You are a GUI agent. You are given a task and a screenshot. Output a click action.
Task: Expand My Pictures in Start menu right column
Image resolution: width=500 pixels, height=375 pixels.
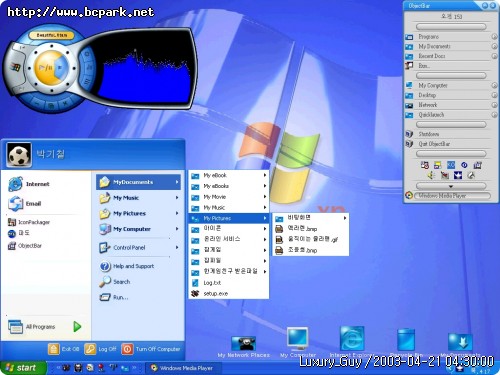pyautogui.click(x=139, y=213)
